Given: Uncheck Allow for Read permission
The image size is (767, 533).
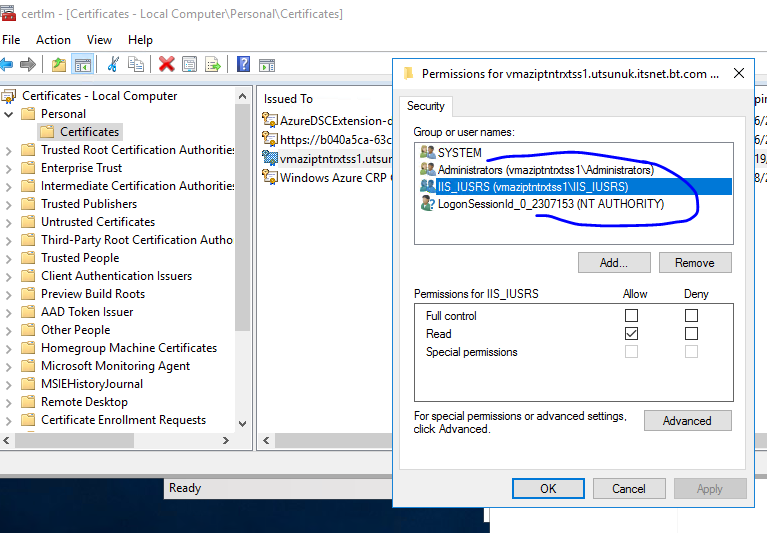Looking at the screenshot, I should [x=632, y=333].
